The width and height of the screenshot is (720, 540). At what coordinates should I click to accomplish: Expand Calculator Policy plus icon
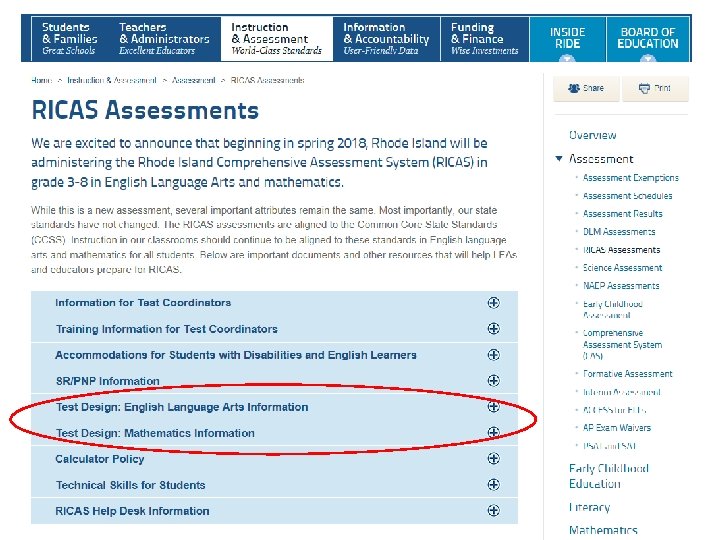click(494, 458)
